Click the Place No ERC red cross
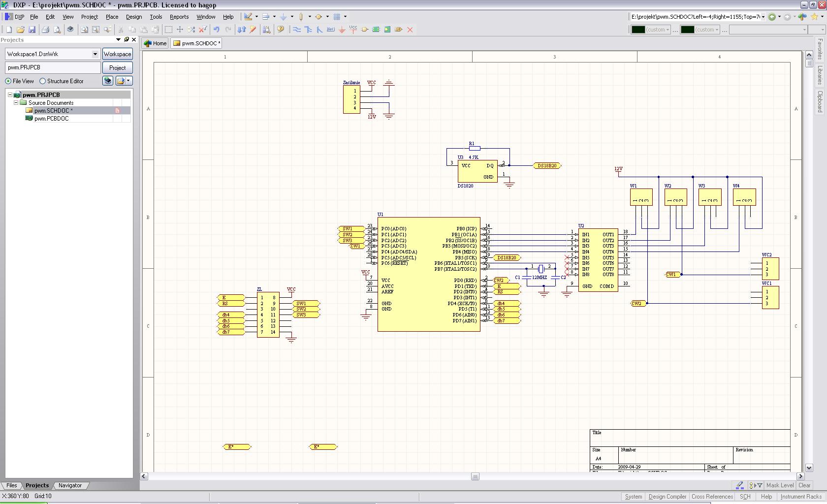The height and width of the screenshot is (504, 827). click(x=410, y=30)
